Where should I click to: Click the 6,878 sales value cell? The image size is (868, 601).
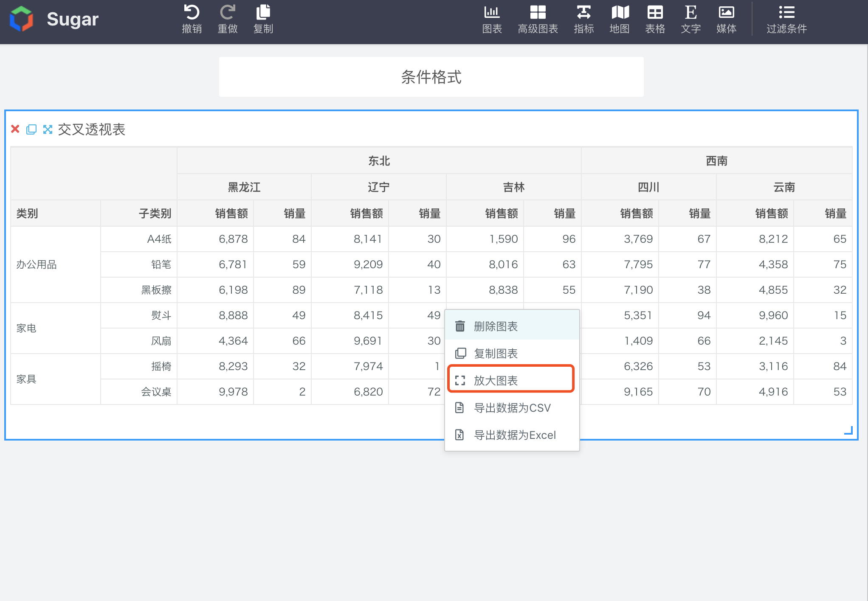point(216,239)
